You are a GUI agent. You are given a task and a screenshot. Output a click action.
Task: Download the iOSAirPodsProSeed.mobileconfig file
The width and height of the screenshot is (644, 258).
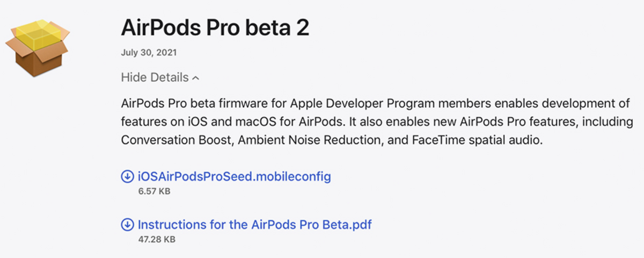point(235,176)
